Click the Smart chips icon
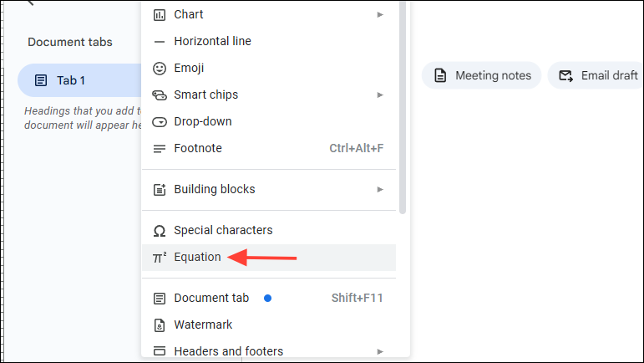 point(160,95)
